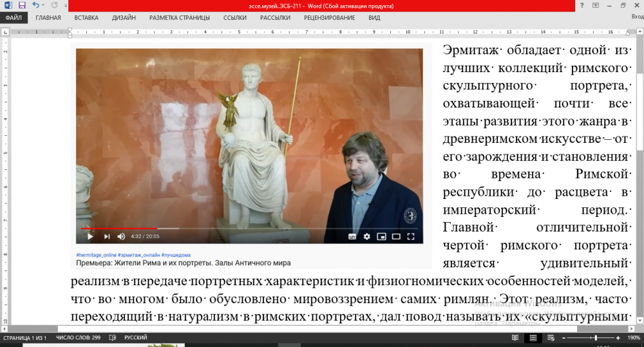Screen dimensions: 644x347
Task: Click the theater mode icon in video
Action: tap(396, 236)
